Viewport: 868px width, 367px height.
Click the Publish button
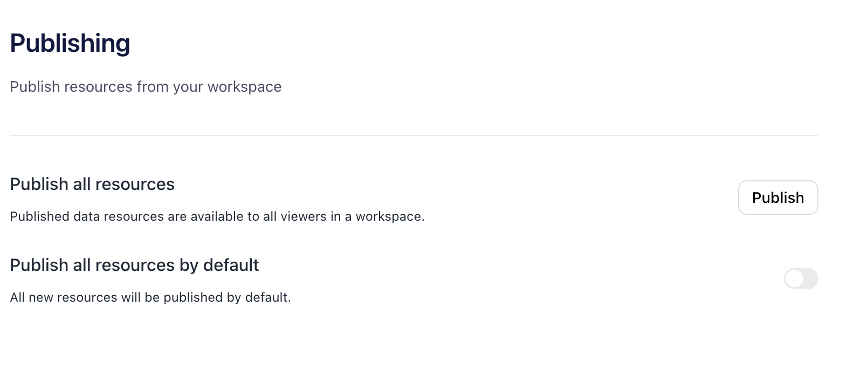(x=777, y=198)
